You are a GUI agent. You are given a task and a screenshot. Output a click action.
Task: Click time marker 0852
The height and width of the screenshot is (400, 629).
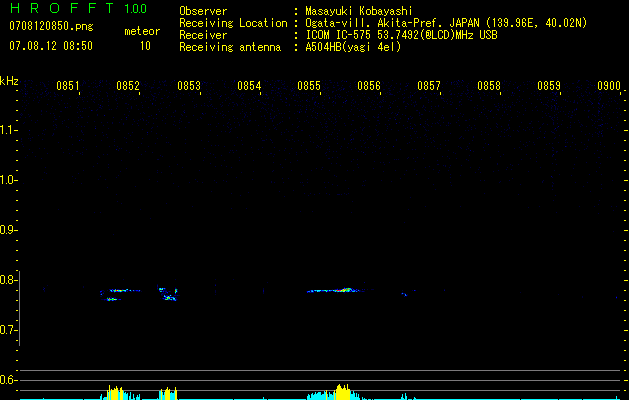(128, 86)
